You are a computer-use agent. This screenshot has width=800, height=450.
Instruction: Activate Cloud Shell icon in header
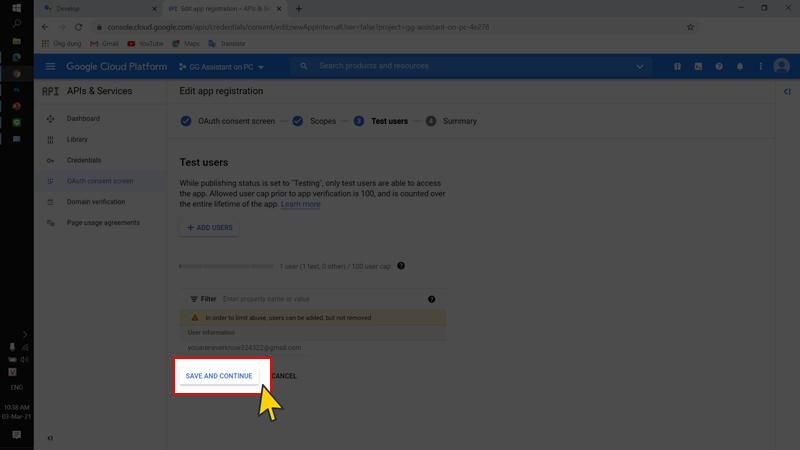698,67
